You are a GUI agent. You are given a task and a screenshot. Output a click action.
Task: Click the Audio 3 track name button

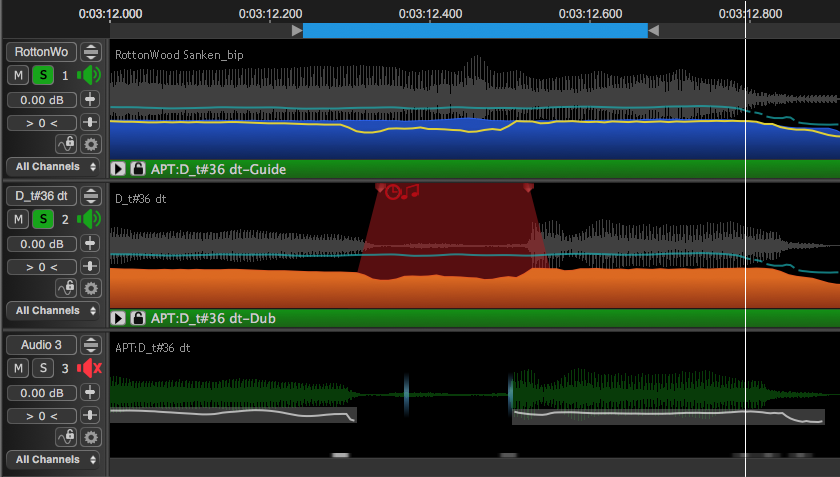[41, 345]
